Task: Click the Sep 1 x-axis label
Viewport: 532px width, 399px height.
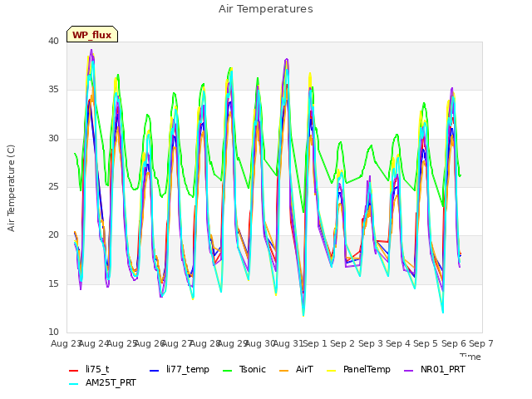Action: [x=315, y=343]
